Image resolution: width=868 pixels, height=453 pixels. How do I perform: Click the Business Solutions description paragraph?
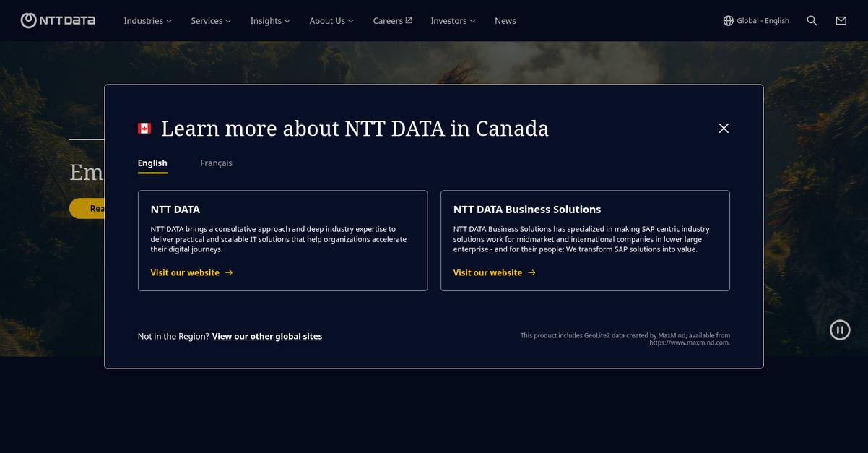[x=581, y=239]
